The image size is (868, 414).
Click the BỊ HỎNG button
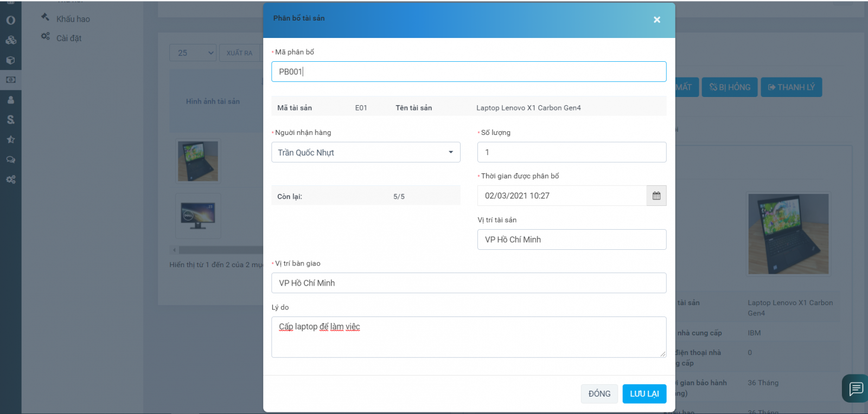tap(730, 87)
